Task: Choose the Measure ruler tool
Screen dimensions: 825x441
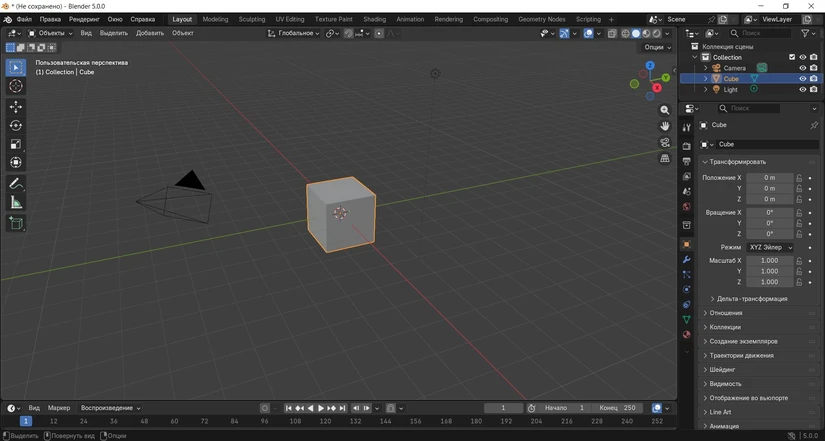Action: tap(16, 202)
